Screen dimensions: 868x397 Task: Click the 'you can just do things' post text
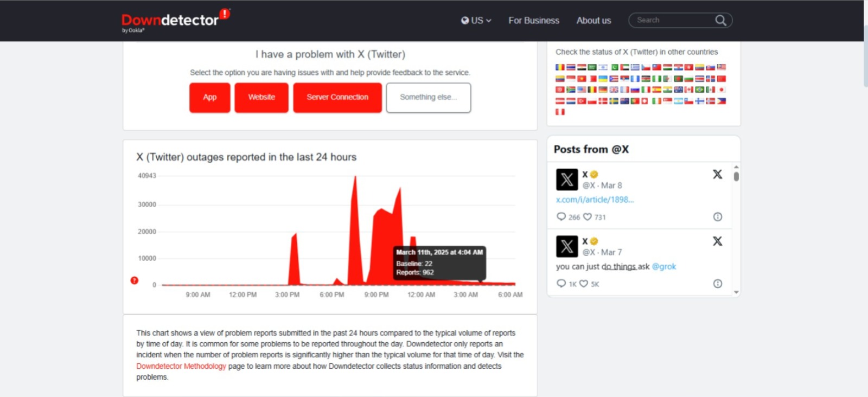click(596, 266)
